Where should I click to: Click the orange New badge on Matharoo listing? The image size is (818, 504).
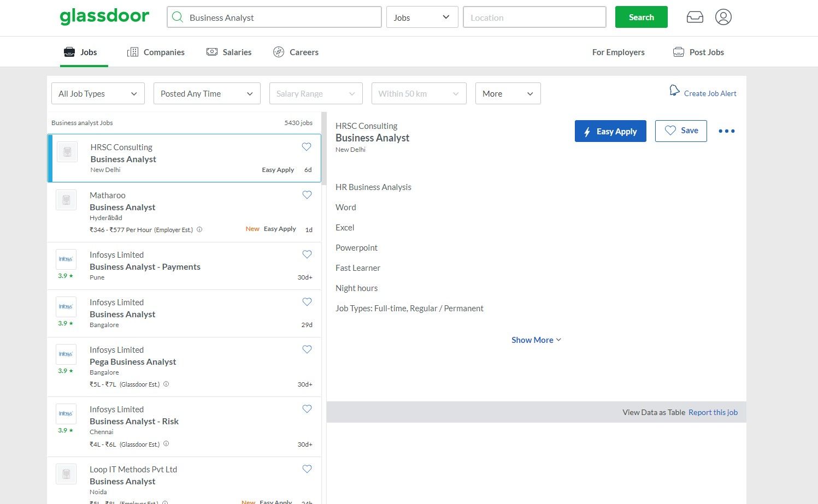pyautogui.click(x=252, y=229)
